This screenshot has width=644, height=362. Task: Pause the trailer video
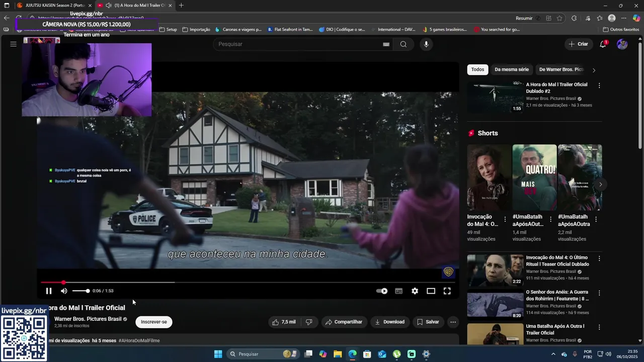(49, 291)
